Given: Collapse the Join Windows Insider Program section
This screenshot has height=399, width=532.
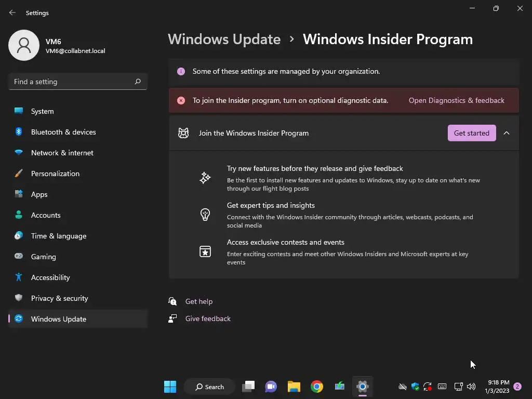Looking at the screenshot, I should click(x=507, y=133).
